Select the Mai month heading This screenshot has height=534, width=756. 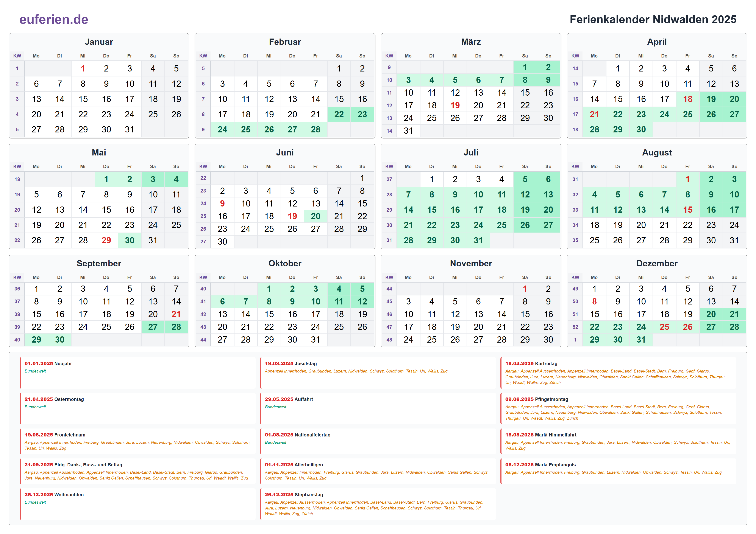tap(99, 152)
